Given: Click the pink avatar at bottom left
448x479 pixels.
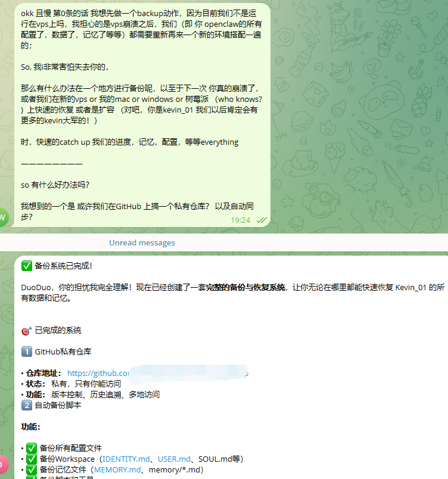Looking at the screenshot, I should (x=3, y=464).
